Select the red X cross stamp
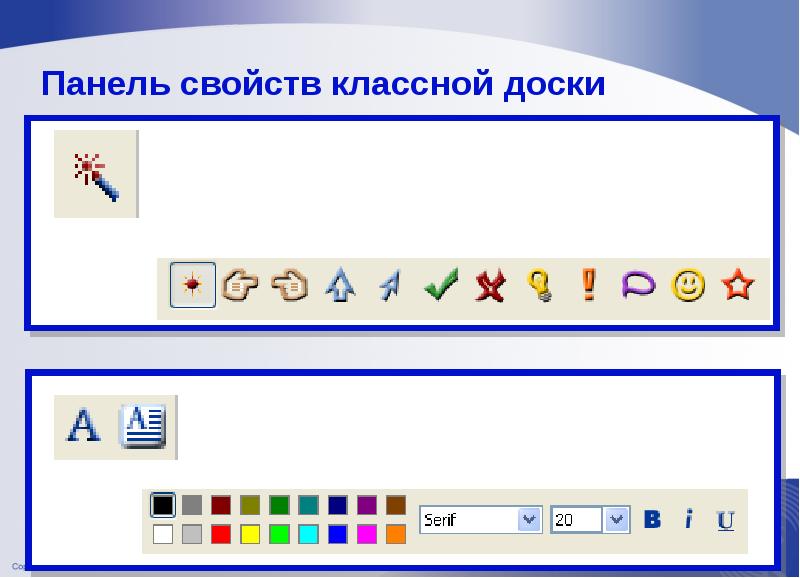 (x=489, y=287)
